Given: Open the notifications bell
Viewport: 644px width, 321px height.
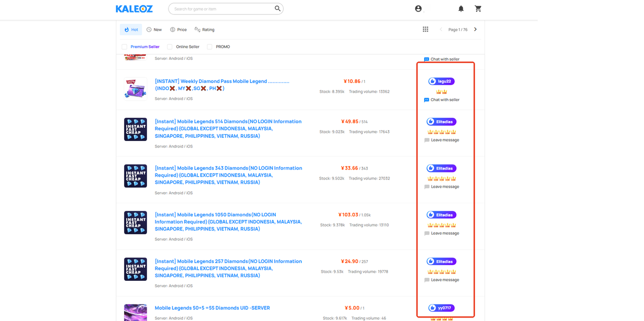Looking at the screenshot, I should coord(461,9).
